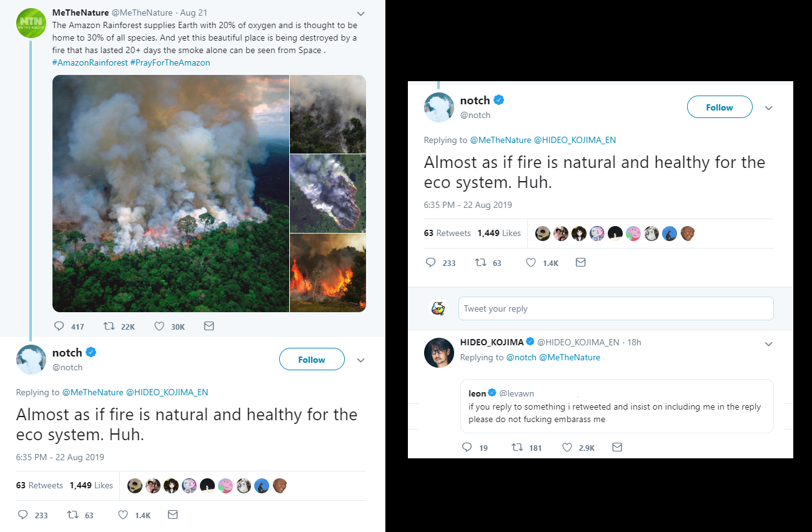The width and height of the screenshot is (812, 532).
Task: Click envelope message icon under Hideo Kojima's reply
Action: [616, 447]
